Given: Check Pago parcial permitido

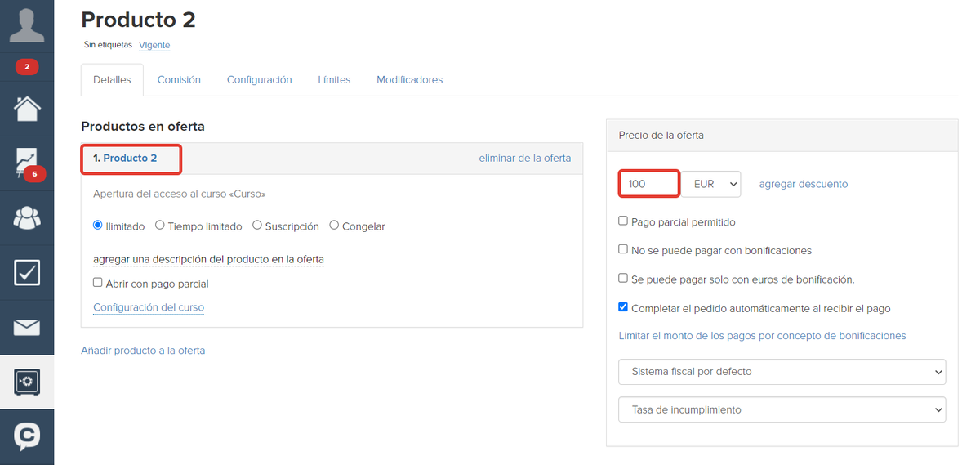Looking at the screenshot, I should click(623, 221).
